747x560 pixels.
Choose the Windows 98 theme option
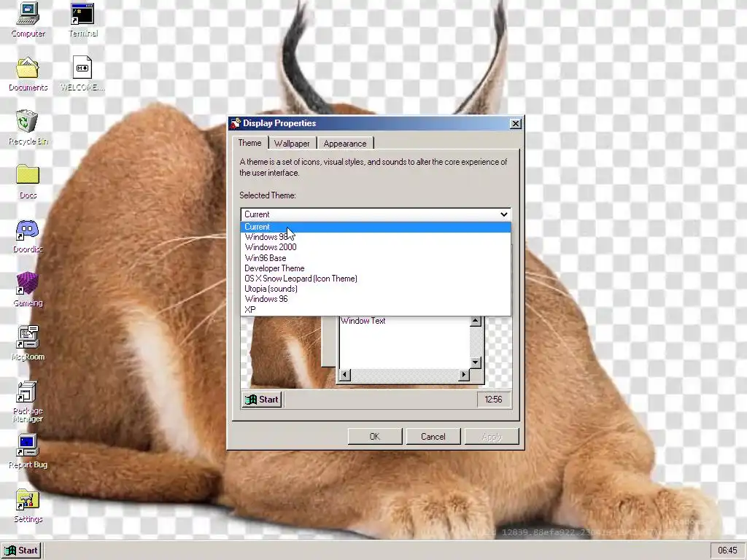(x=376, y=237)
